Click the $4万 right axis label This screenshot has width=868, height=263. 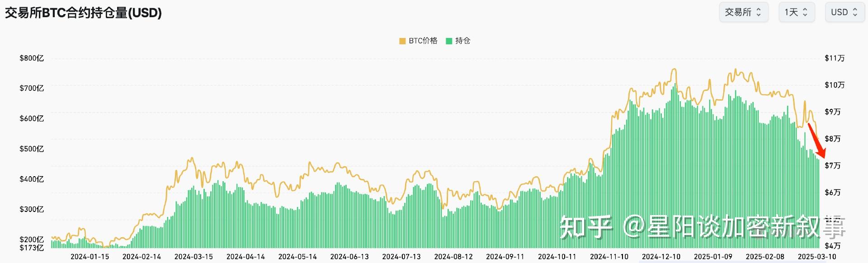(833, 246)
